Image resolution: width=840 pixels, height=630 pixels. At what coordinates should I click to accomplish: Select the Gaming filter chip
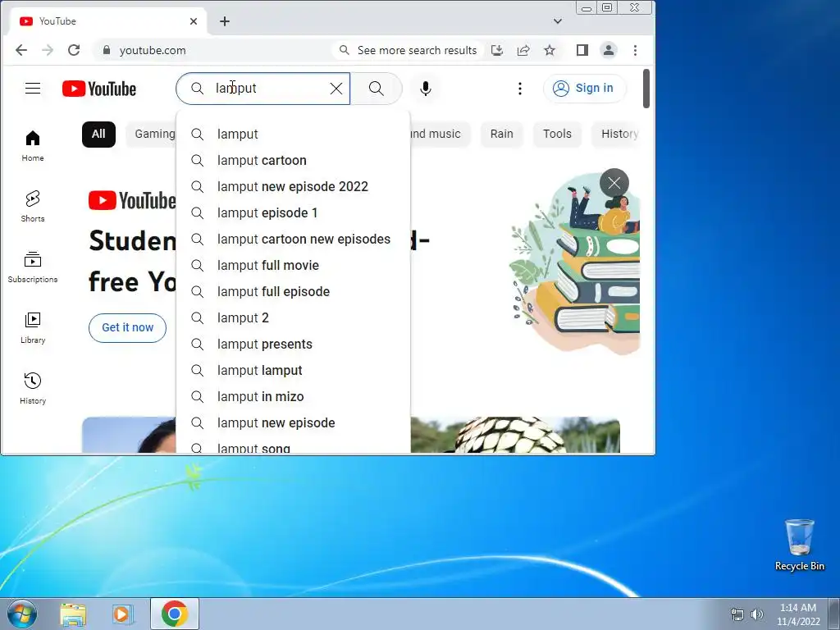point(153,134)
